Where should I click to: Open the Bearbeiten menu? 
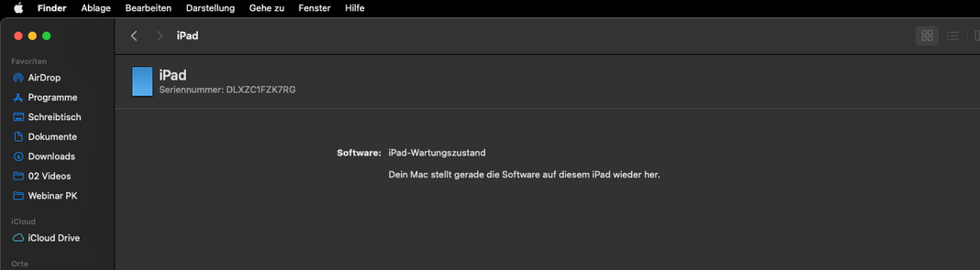pyautogui.click(x=148, y=8)
